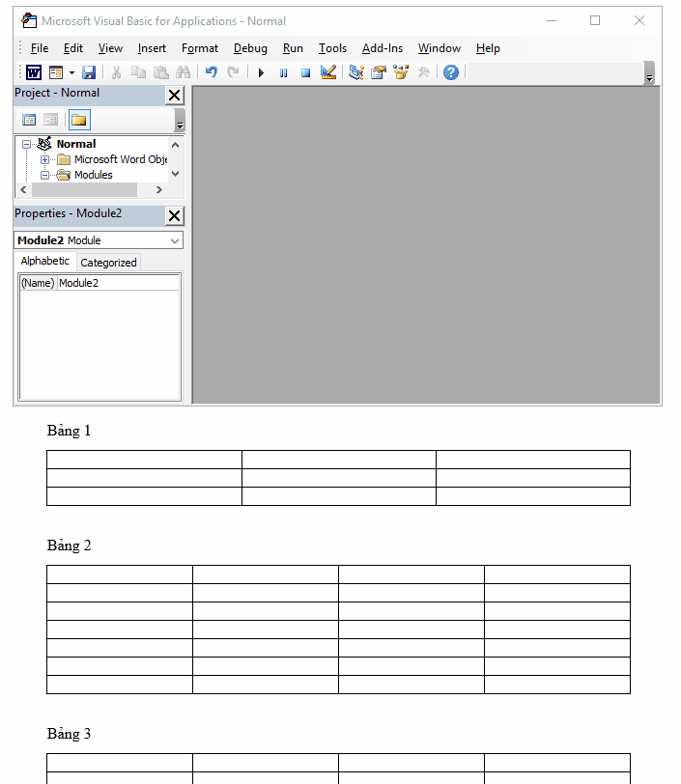Open the Insert menu
The image size is (681, 784).
pos(152,48)
